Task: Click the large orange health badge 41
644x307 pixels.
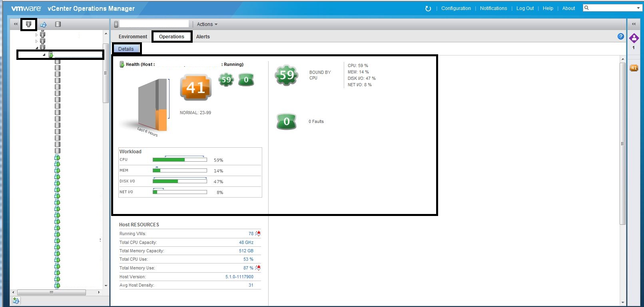Action: 196,87
